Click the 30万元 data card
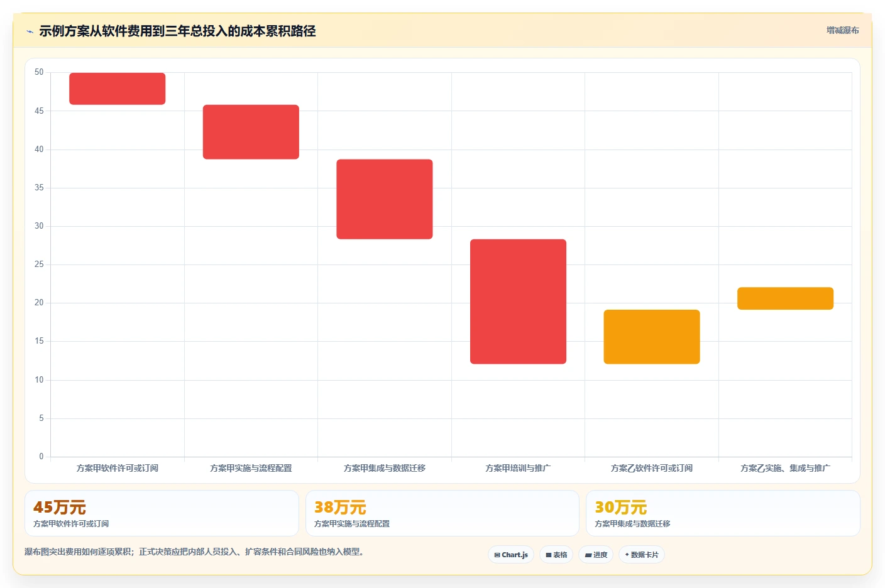Image resolution: width=885 pixels, height=588 pixels. pyautogui.click(x=723, y=513)
